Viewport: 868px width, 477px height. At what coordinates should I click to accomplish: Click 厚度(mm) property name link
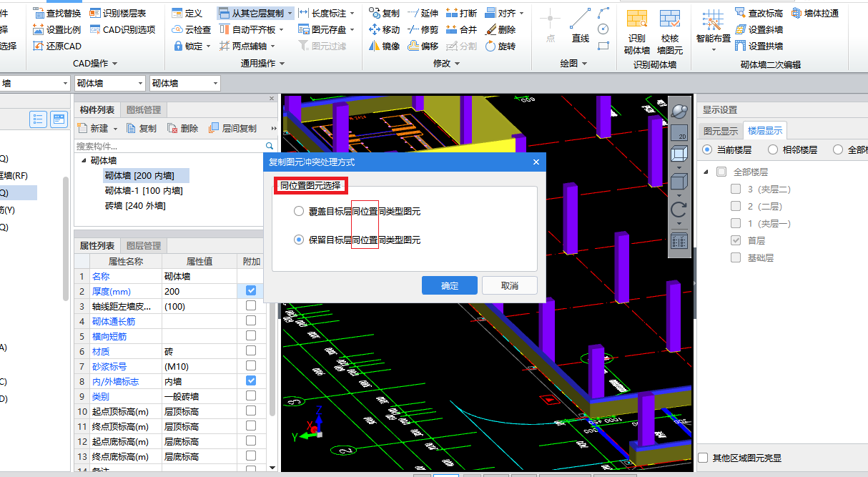point(112,291)
